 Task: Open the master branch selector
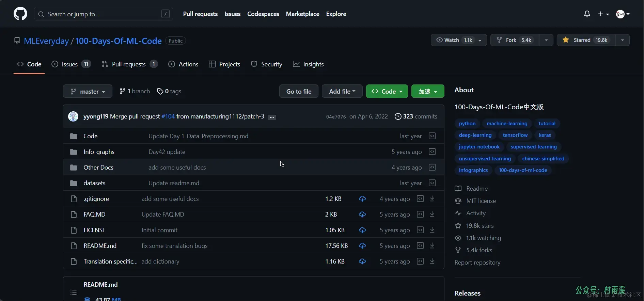click(x=88, y=91)
